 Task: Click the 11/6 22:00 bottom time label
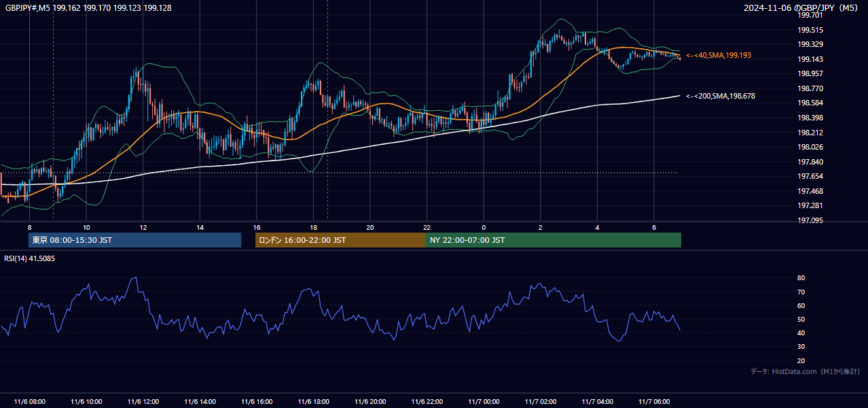point(427,402)
